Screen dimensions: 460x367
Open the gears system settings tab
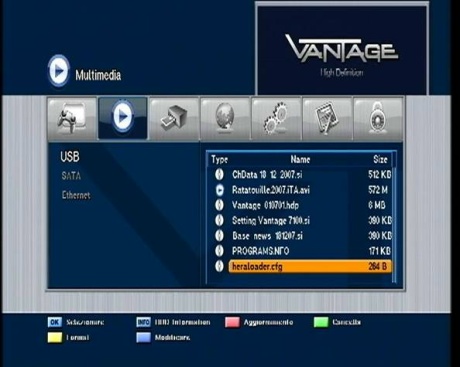276,119
